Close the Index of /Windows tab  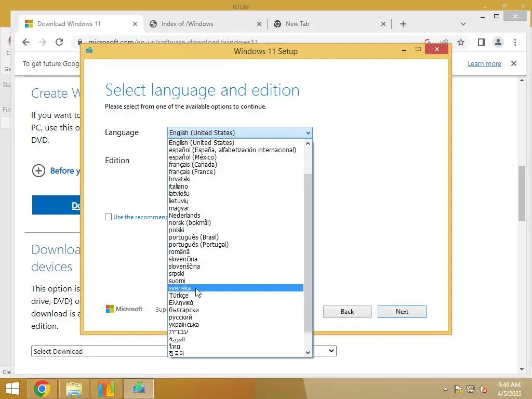(x=259, y=24)
